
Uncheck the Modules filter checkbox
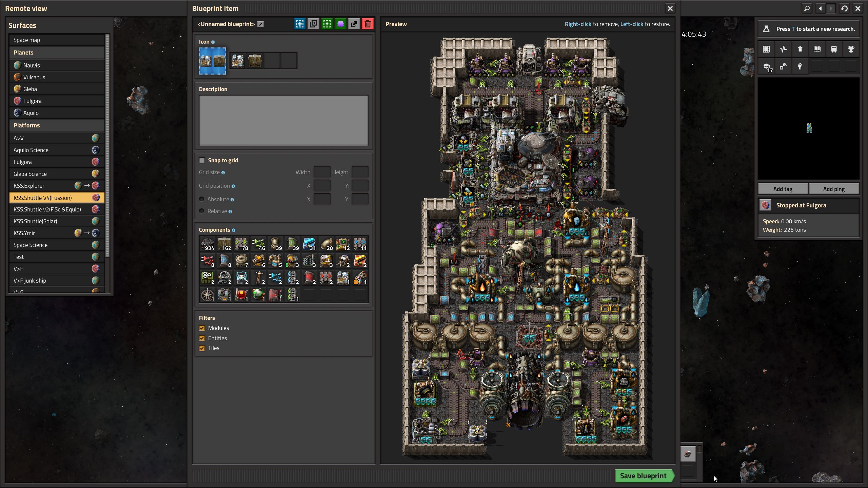(202, 328)
